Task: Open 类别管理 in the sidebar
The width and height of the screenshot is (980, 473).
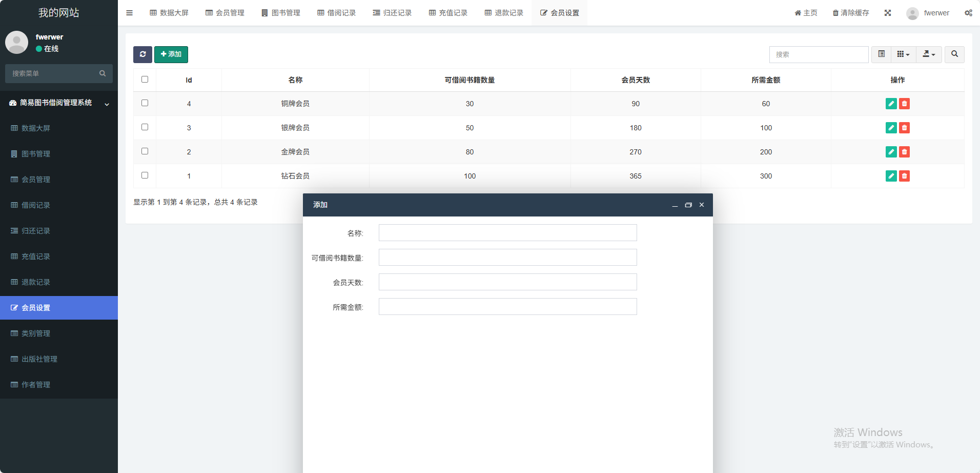Action: click(x=36, y=333)
